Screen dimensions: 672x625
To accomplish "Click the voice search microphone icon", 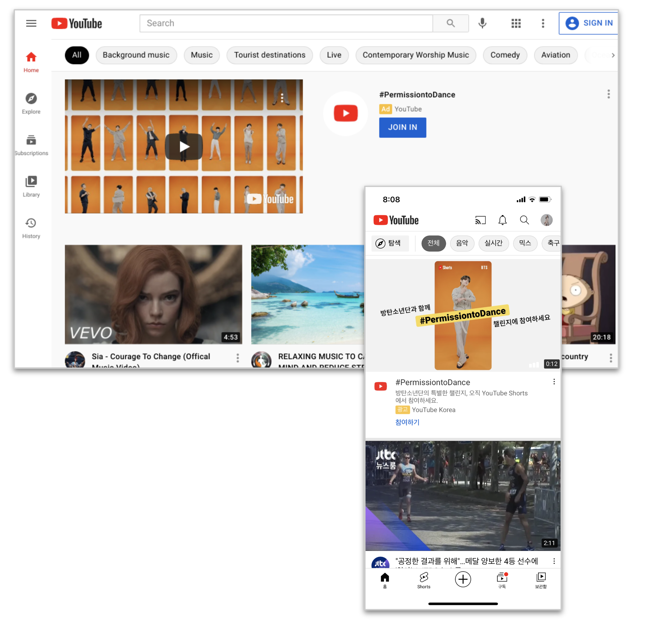I will pos(482,23).
